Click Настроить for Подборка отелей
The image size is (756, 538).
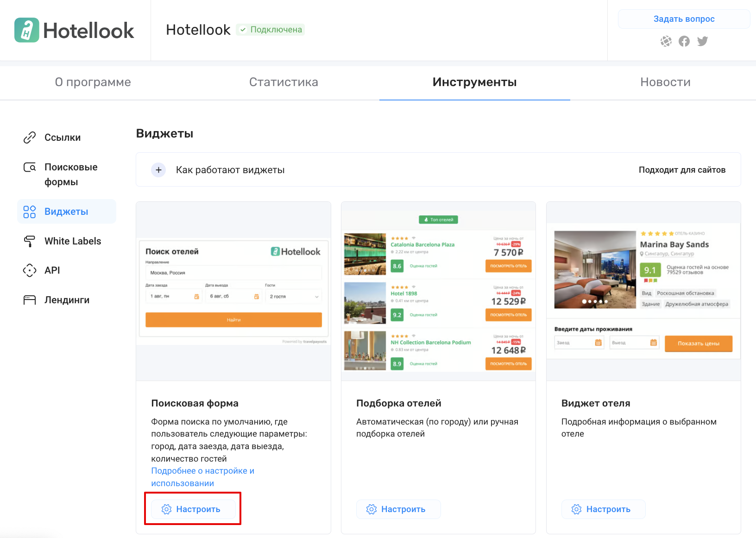398,509
